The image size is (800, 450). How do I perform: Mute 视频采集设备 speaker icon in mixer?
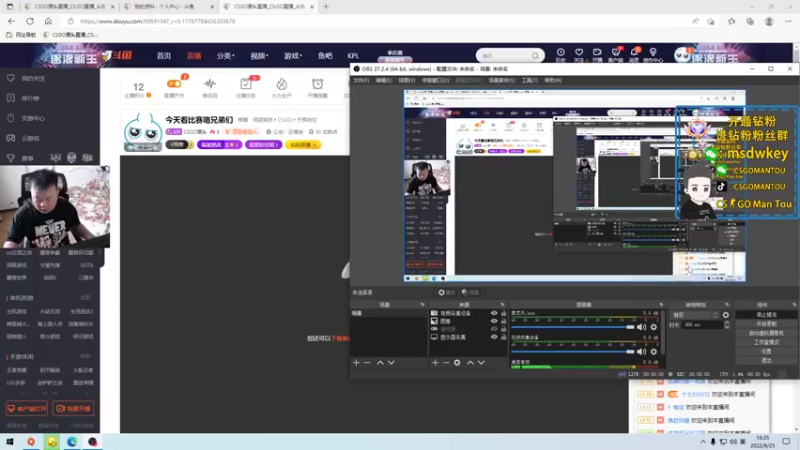pyautogui.click(x=641, y=352)
